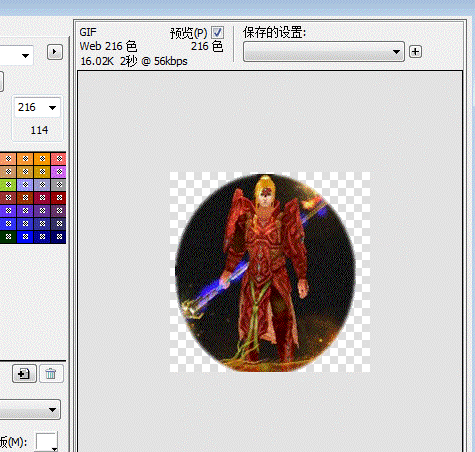
Task: Click the 'Web 216 色' info text
Action: pyautogui.click(x=108, y=46)
